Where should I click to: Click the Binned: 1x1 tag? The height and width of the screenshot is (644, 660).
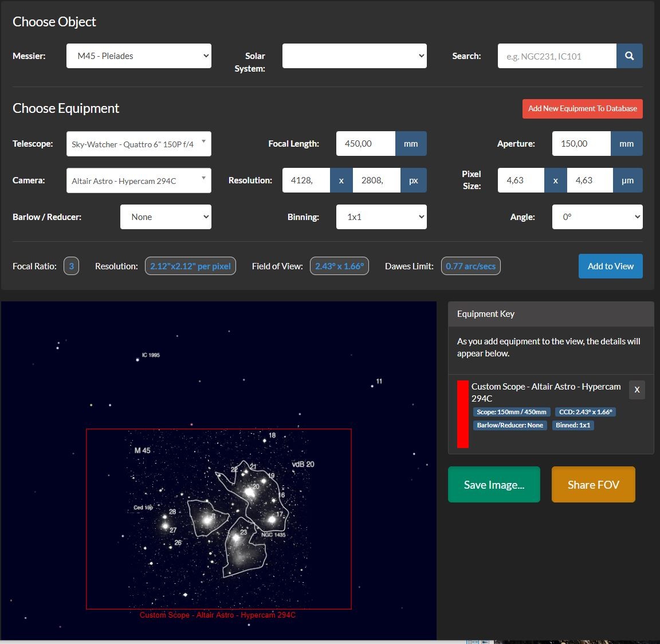(x=573, y=425)
